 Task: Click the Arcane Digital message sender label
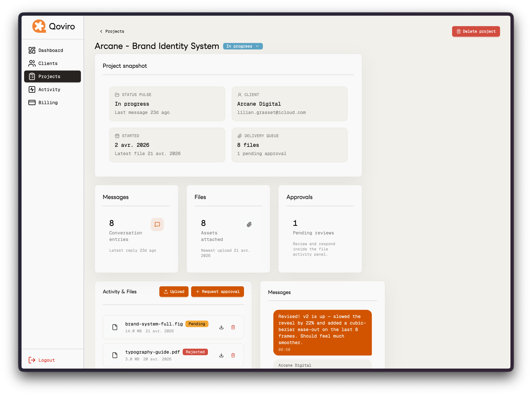[295, 365]
